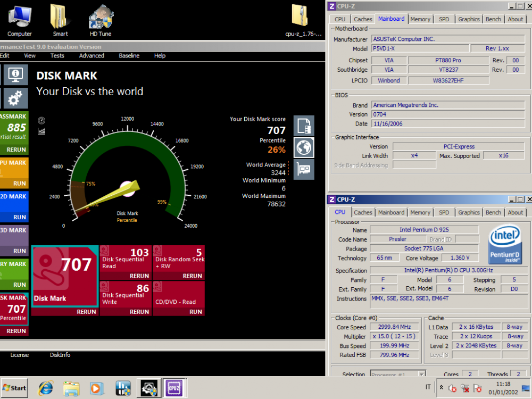This screenshot has height=399, width=532.
Task: Click the CPU-Z taskbar button
Action: (x=174, y=388)
